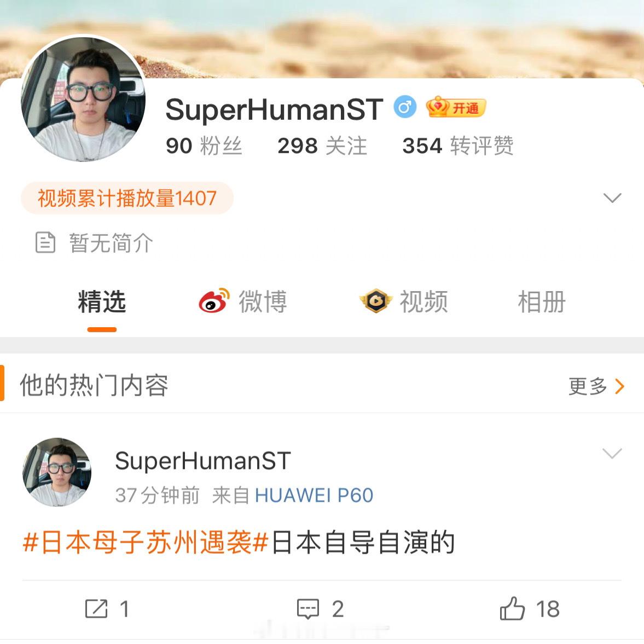Screen dimensions: 644x644
Task: Click the blue male gender badge
Action: point(405,107)
